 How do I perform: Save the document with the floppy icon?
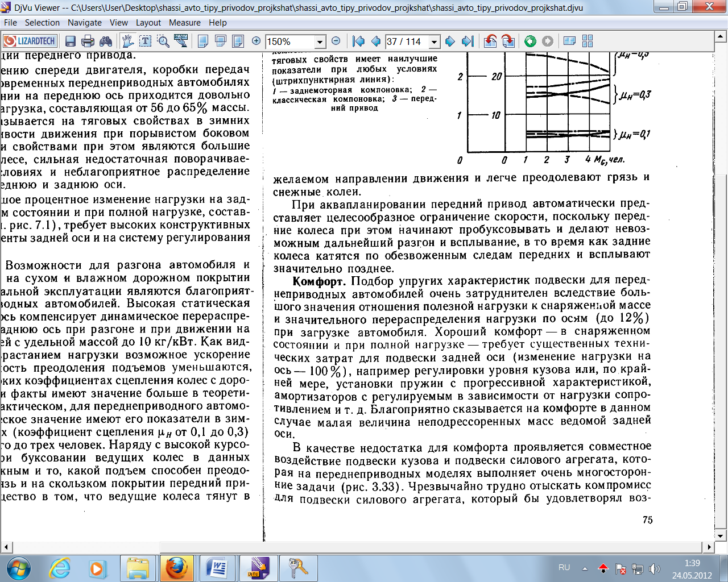coord(71,41)
